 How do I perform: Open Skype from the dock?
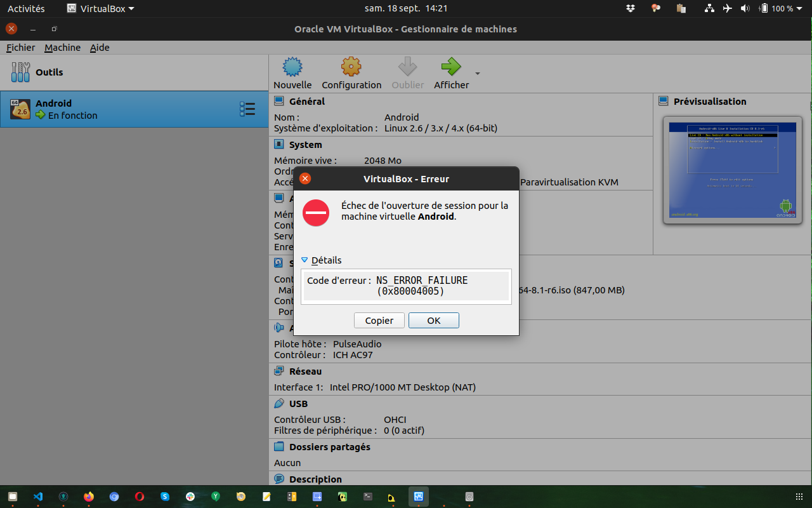[x=165, y=497]
